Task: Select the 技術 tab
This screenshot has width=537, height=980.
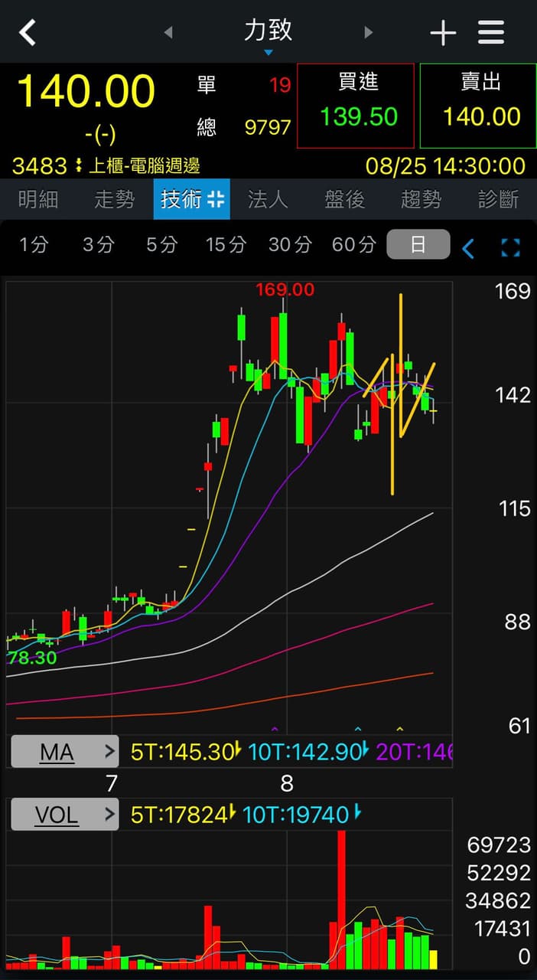Action: [x=191, y=200]
